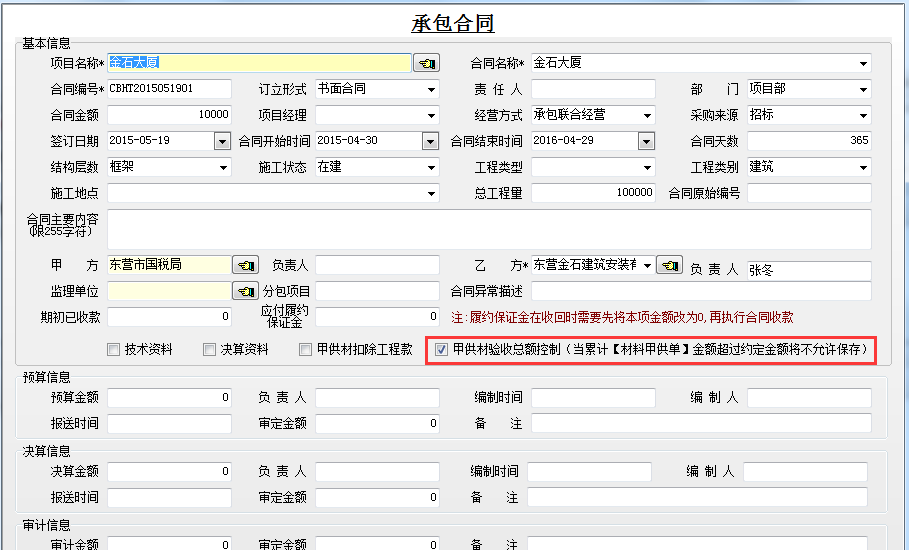Image resolution: width=909 pixels, height=550 pixels.
Task: Click the lookup icon beside 项目名称 field
Action: [427, 63]
